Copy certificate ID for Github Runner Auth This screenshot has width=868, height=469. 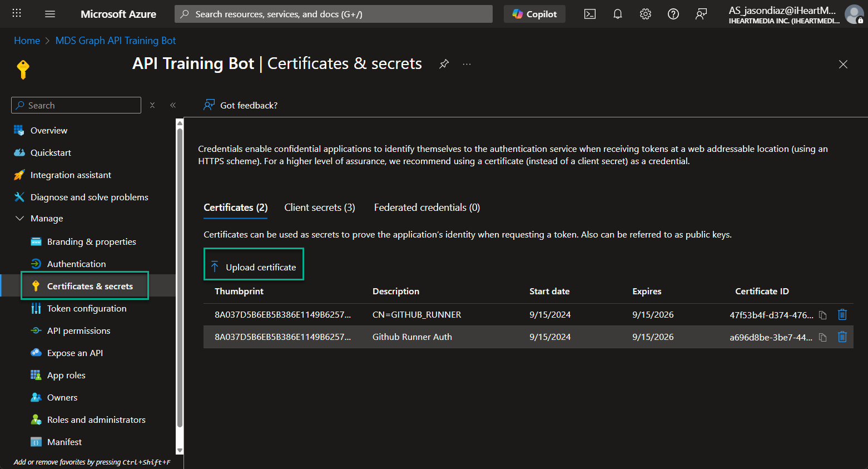[x=822, y=337]
